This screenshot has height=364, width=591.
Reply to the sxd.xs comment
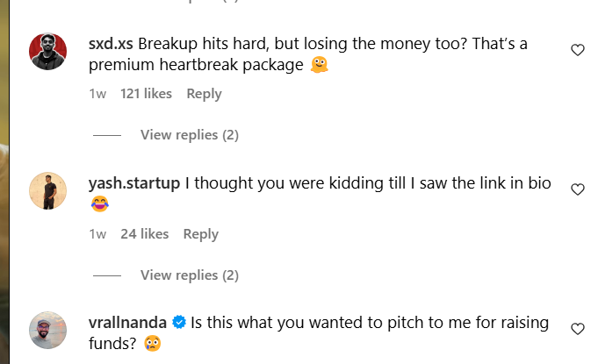click(204, 94)
